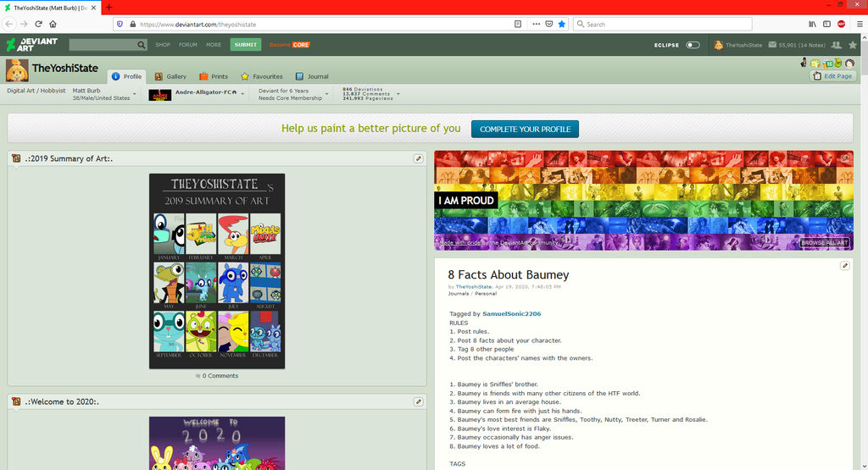Open the 2019 Summary of Art image
The width and height of the screenshot is (868, 470).
coord(217,271)
